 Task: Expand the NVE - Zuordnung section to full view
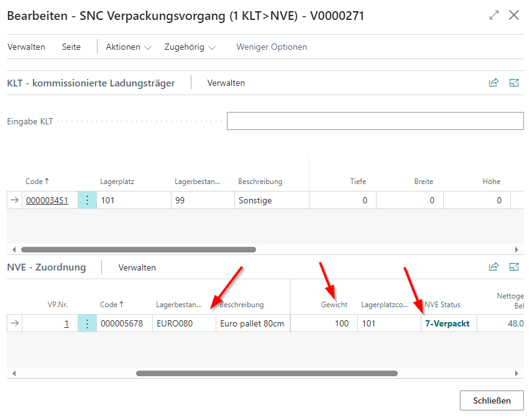(x=514, y=267)
